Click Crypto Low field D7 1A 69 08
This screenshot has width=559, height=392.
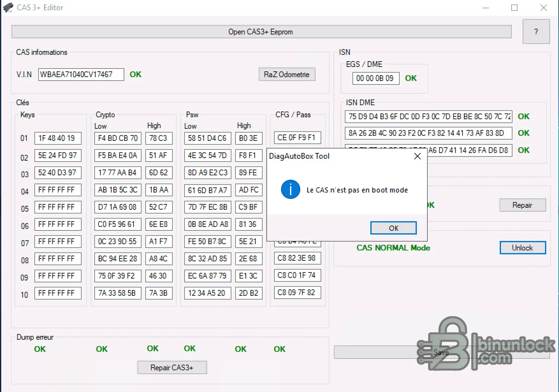click(x=118, y=207)
